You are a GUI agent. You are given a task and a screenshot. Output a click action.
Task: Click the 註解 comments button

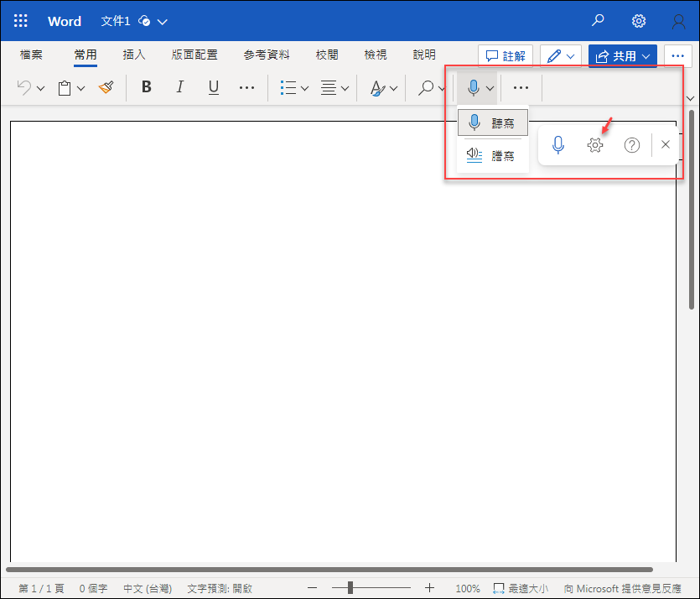click(506, 56)
